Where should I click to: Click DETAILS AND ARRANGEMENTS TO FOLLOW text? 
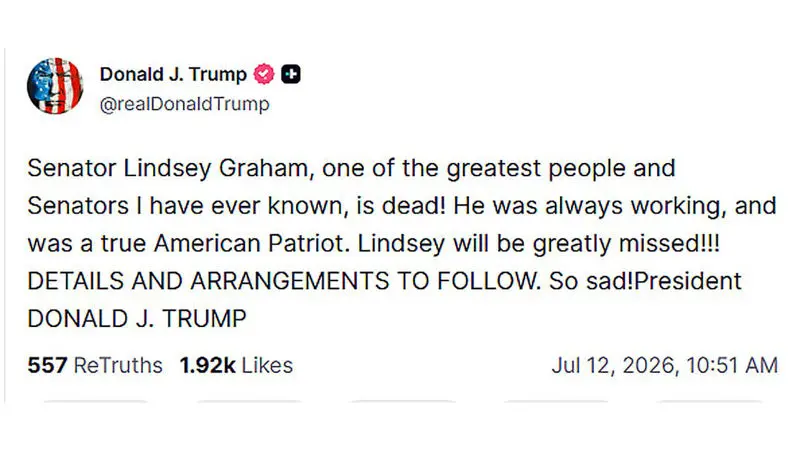[284, 281]
